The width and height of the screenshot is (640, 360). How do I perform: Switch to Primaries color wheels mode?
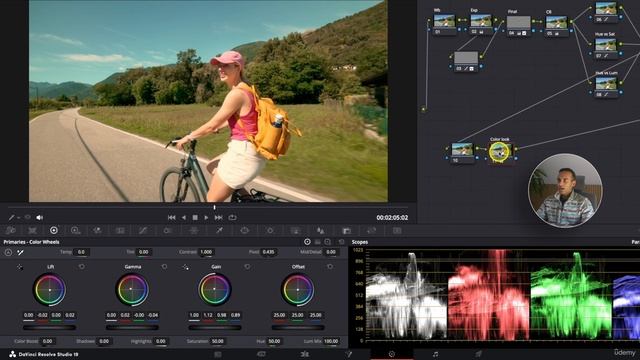click(307, 242)
